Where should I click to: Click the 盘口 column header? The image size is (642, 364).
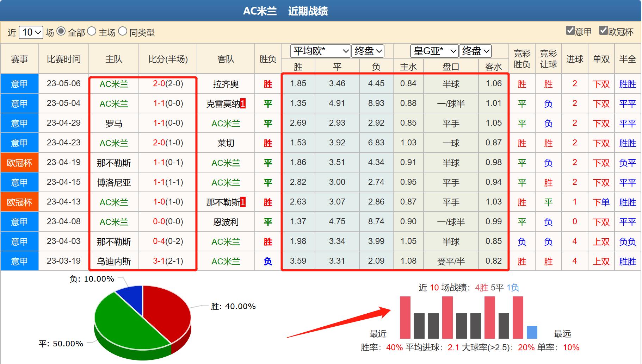pyautogui.click(x=451, y=67)
